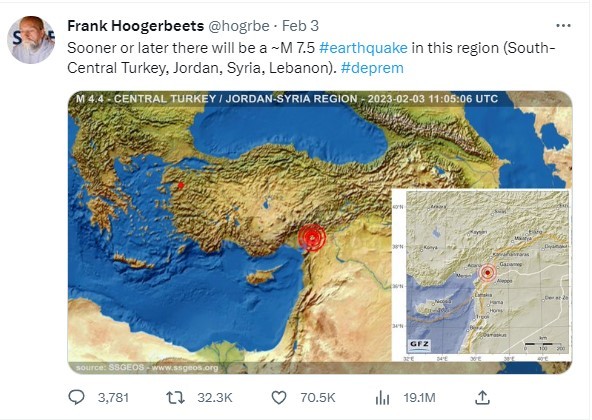The height and width of the screenshot is (420, 592).
Task: Click the retweet arrows icon
Action: (175, 397)
